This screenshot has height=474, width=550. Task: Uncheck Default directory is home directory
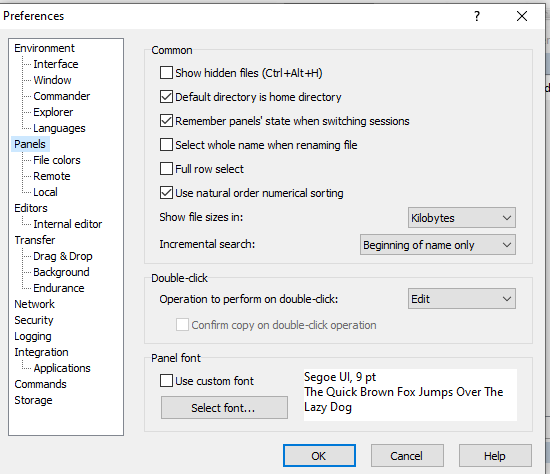click(x=166, y=97)
